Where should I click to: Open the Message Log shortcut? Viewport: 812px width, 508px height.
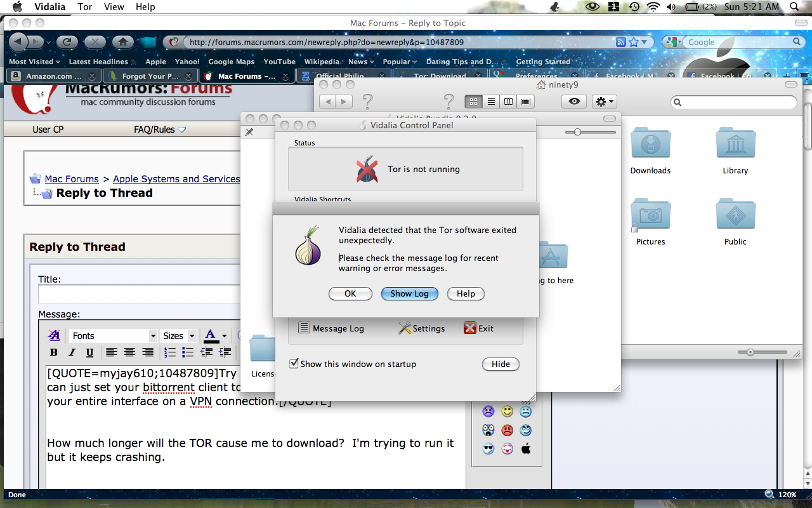(x=331, y=328)
